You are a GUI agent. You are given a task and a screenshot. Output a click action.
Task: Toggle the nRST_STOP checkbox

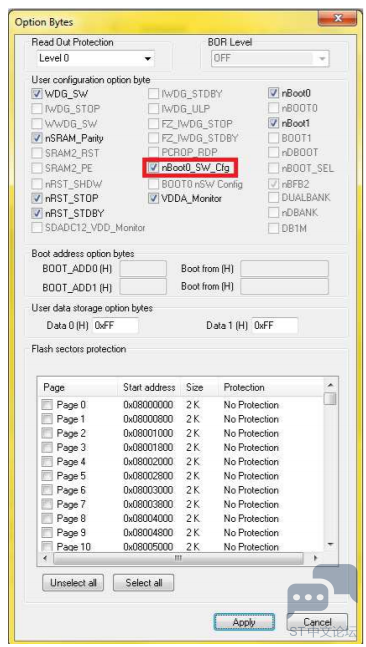point(37,198)
